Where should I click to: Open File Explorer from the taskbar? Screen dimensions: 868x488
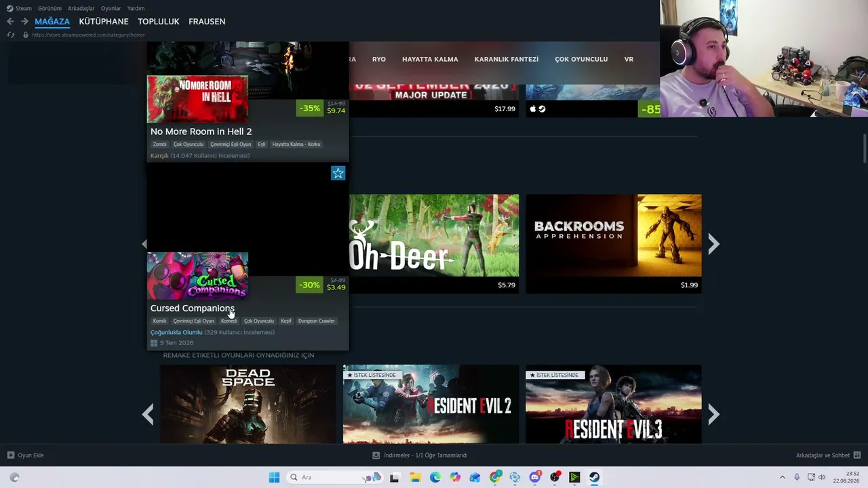coord(415,477)
